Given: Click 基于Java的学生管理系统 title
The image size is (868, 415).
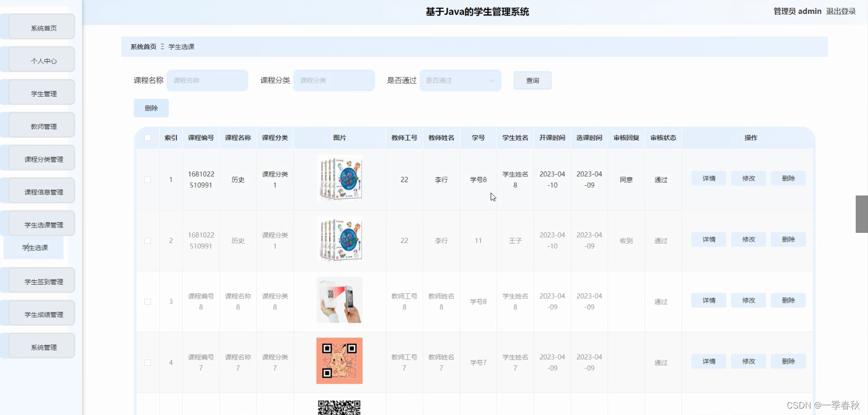Looking at the screenshot, I should click(477, 12).
